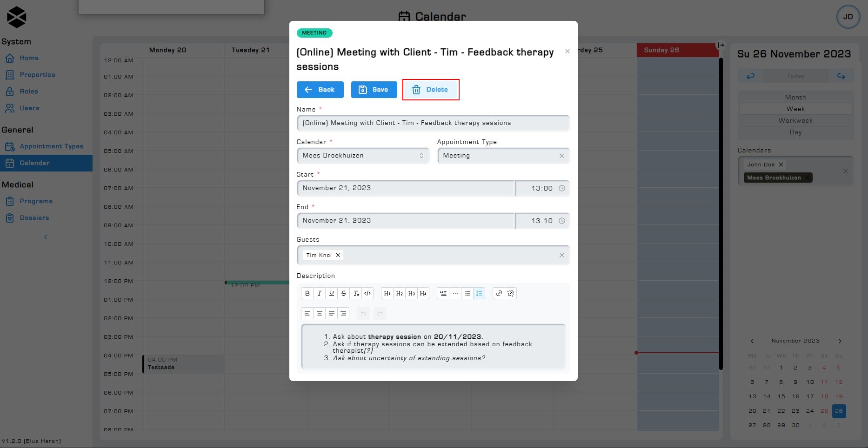Click the undo arrow in editor
This screenshot has height=448, width=868.
coord(363,313)
